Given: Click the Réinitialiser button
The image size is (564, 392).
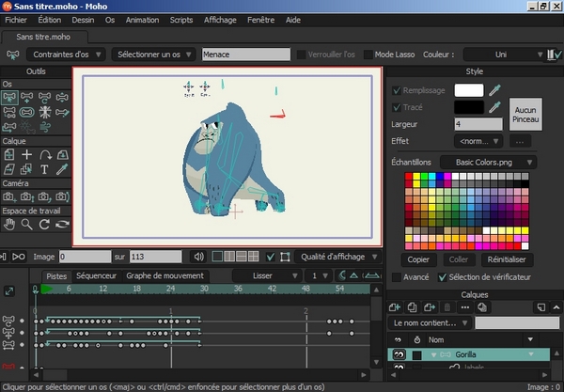Looking at the screenshot, I should pos(507,259).
